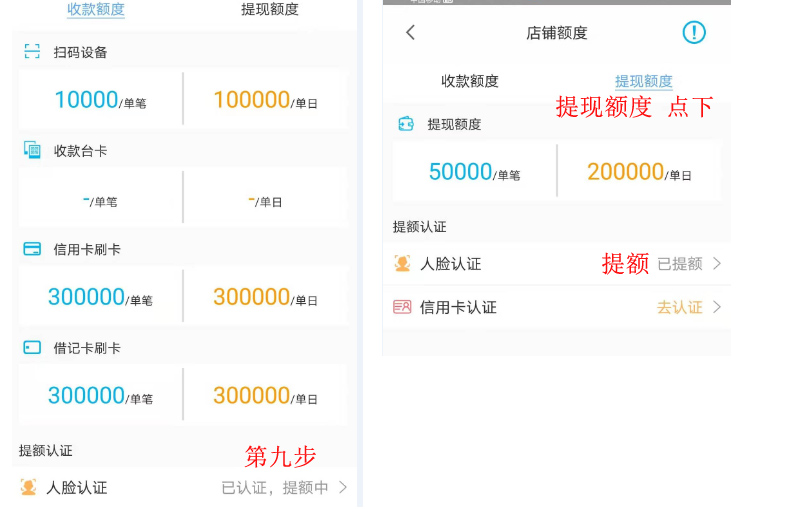The height and width of the screenshot is (516, 790).
Task: Tap the left panel face authentication icon
Action: 28,488
